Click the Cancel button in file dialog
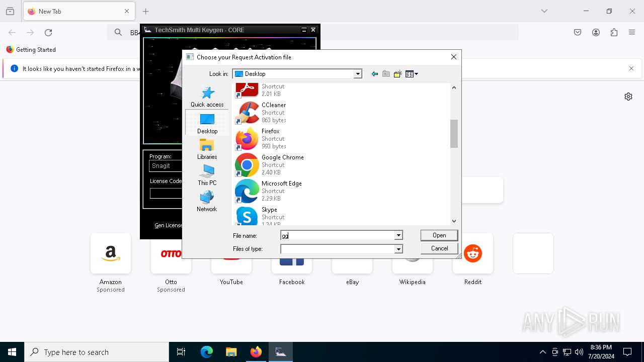Viewport: 644px width, 362px height. (439, 248)
